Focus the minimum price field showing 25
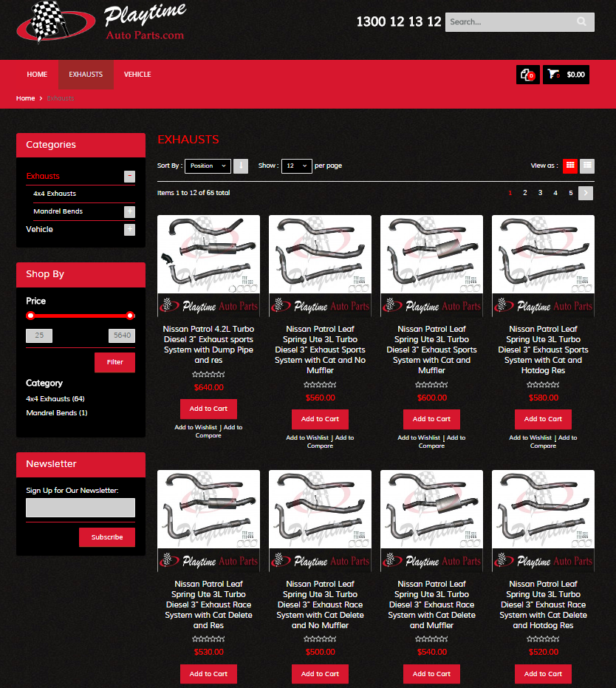 click(x=39, y=336)
